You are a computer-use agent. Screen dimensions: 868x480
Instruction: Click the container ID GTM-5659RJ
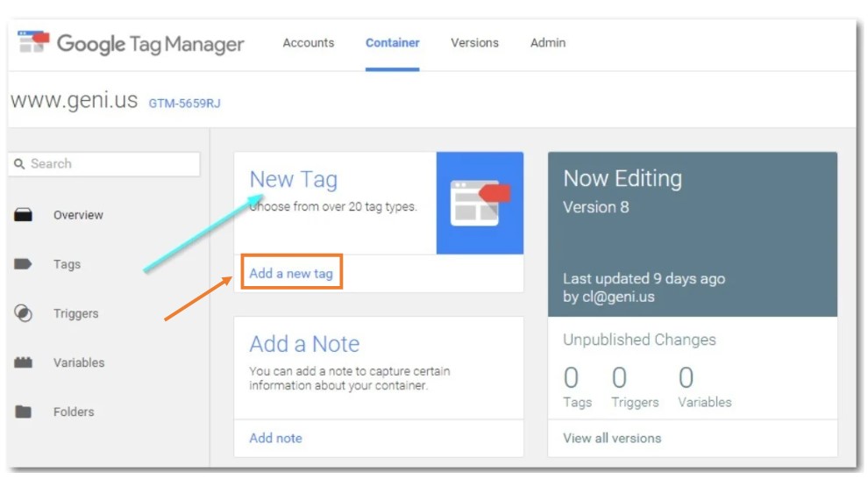click(184, 103)
